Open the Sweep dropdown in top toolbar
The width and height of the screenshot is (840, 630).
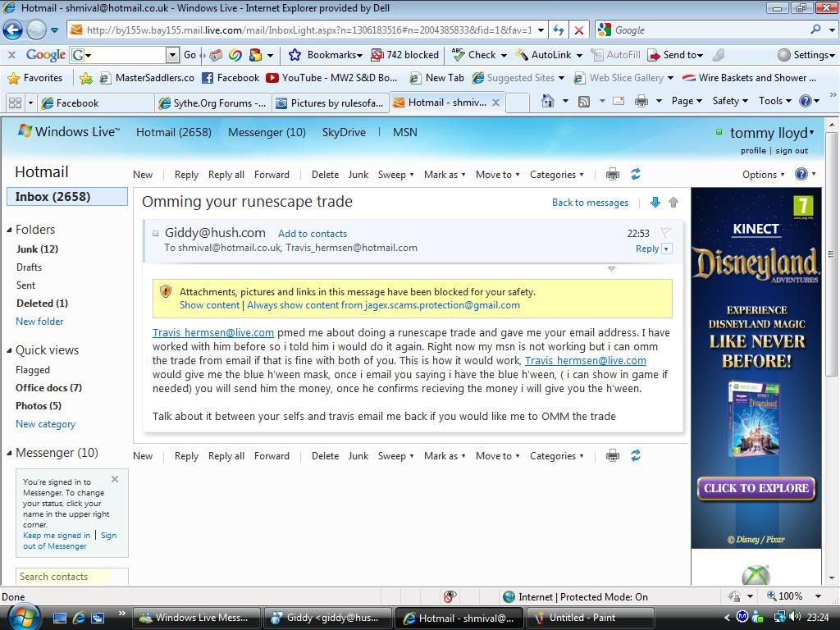pyautogui.click(x=395, y=175)
